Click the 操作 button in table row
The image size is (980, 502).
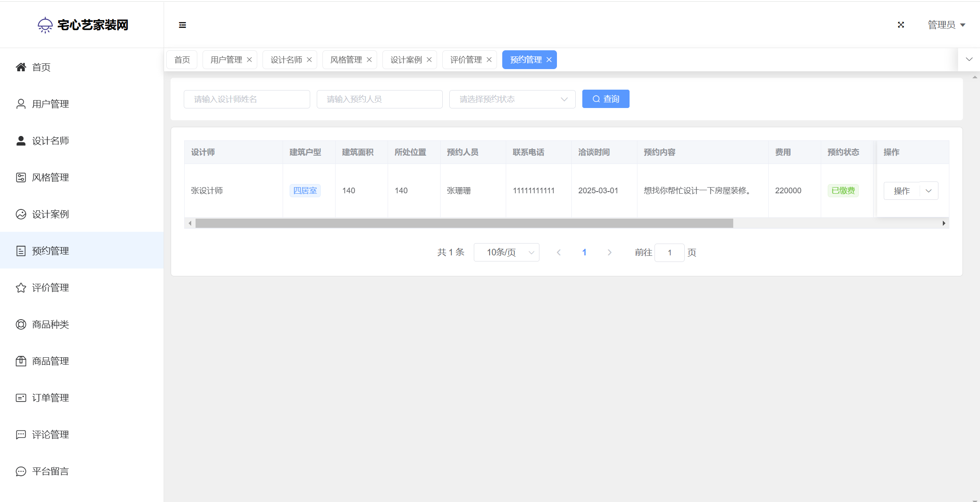point(902,191)
